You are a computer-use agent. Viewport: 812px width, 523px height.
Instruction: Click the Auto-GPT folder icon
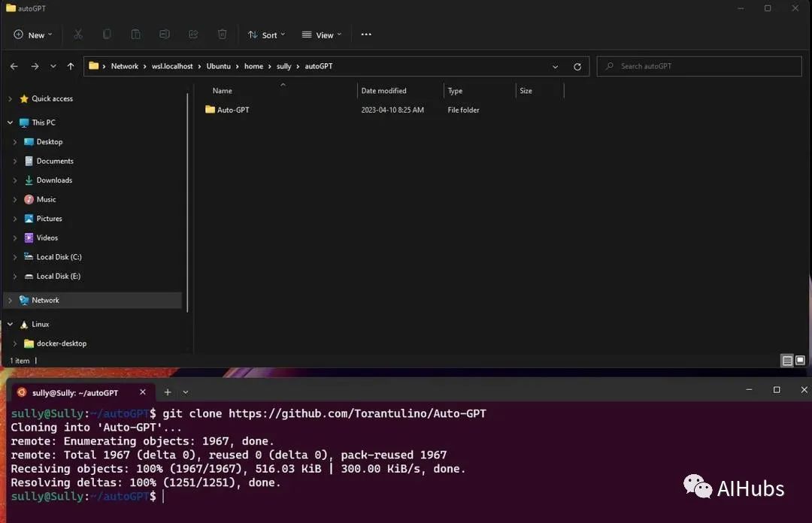tap(210, 110)
